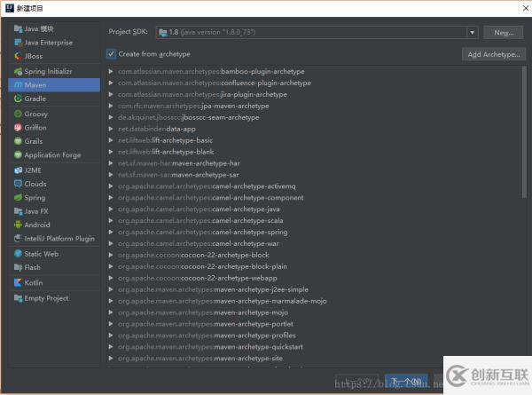Click the J2ME icon
Image resolution: width=532 pixels, height=395 pixels.
tap(18, 170)
